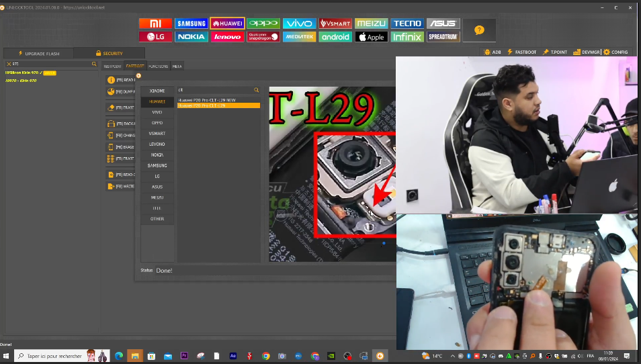Choose VIVO in testpoint brand list
The width and height of the screenshot is (641, 364).
(157, 112)
